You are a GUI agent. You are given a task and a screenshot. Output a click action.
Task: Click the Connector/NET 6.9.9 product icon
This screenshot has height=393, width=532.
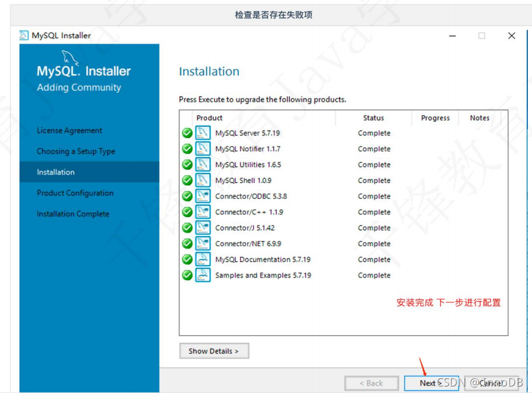(x=203, y=243)
